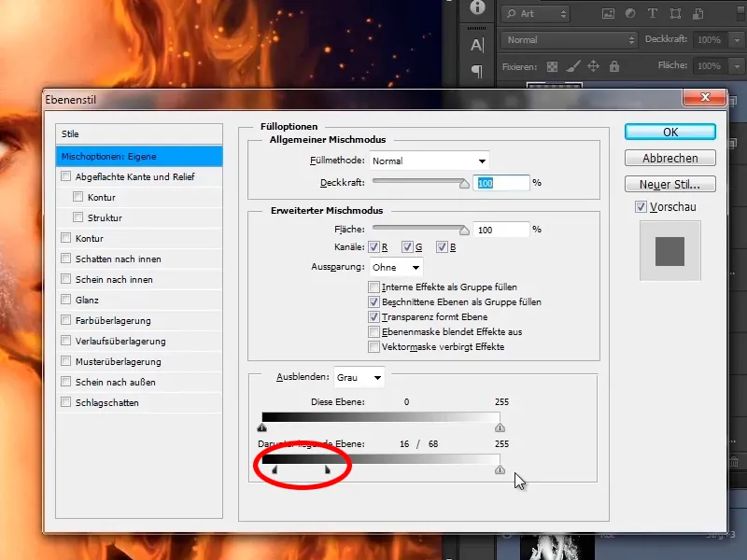Filter layers by type (T) icon

[653, 14]
